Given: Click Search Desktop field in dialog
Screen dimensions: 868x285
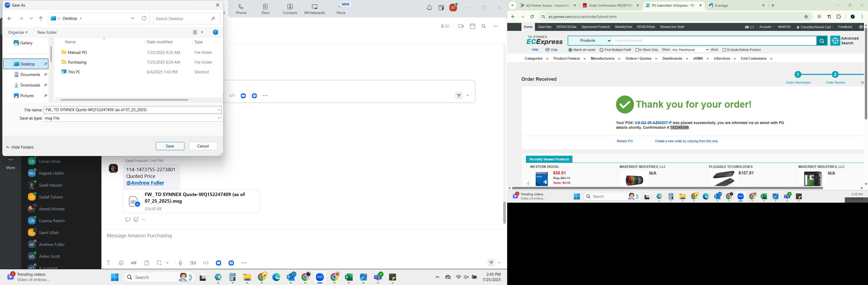Looking at the screenshot, I should [x=186, y=18].
